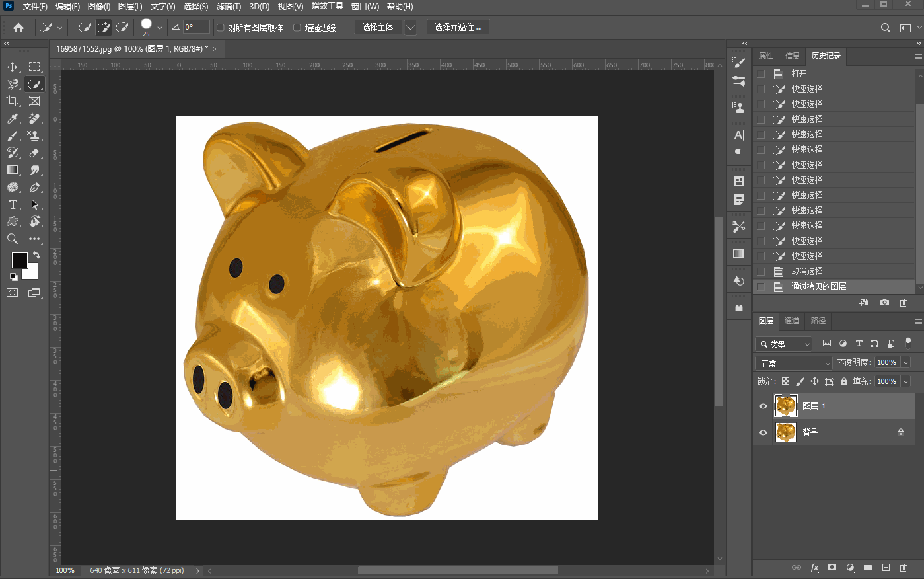Select the Path Selection tool
The image size is (924, 579).
[x=34, y=204]
